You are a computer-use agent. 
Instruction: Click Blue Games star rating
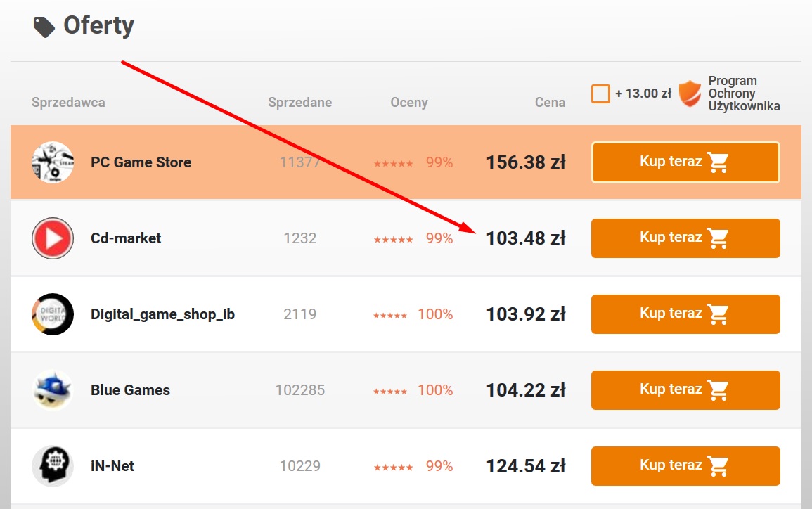coord(390,392)
